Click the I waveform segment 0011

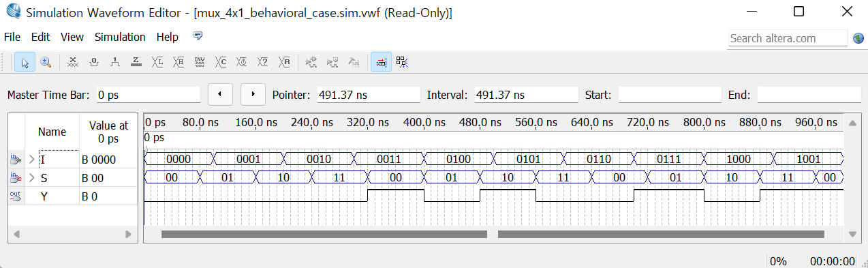point(389,159)
